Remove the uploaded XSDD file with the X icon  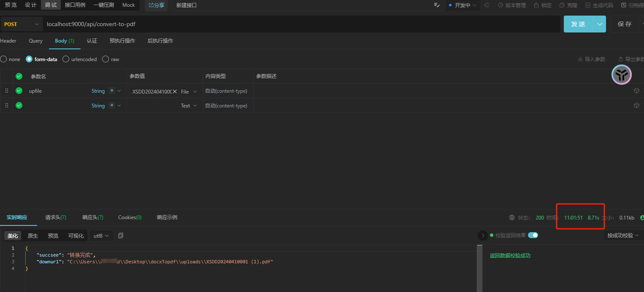175,91
